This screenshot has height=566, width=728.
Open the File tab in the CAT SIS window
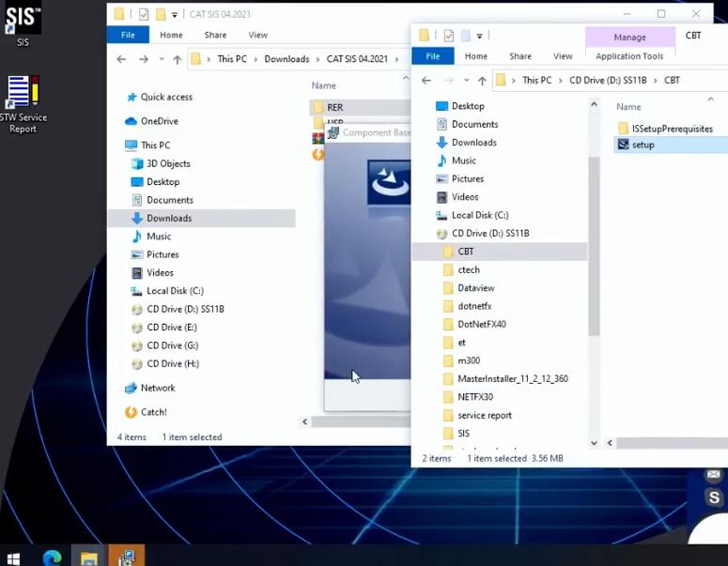pyautogui.click(x=128, y=35)
